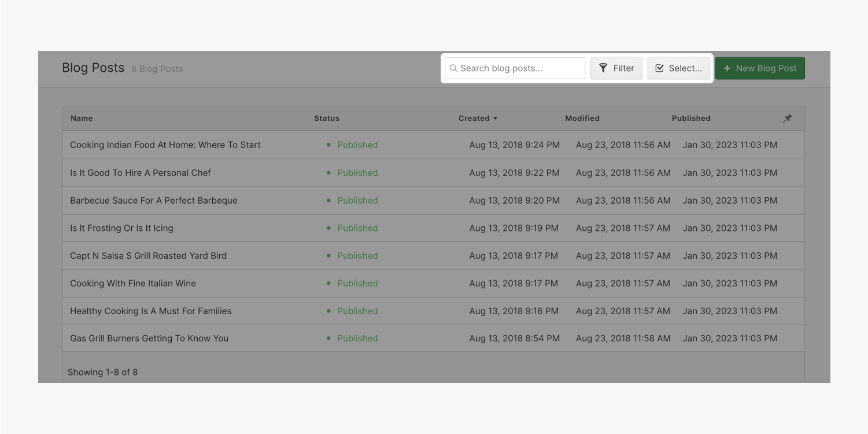Click created date Aug 13, 2018 9:22 PM
This screenshot has width=868, height=434.
(515, 172)
